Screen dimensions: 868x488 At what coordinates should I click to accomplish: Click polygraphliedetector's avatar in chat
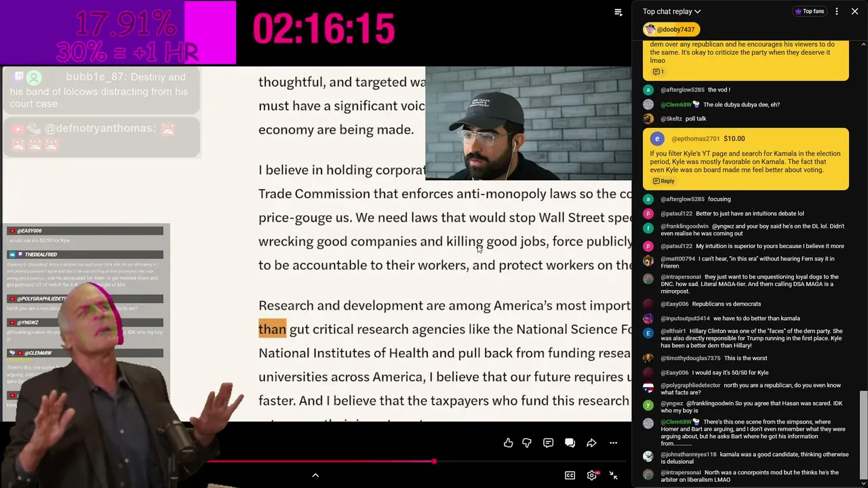648,388
